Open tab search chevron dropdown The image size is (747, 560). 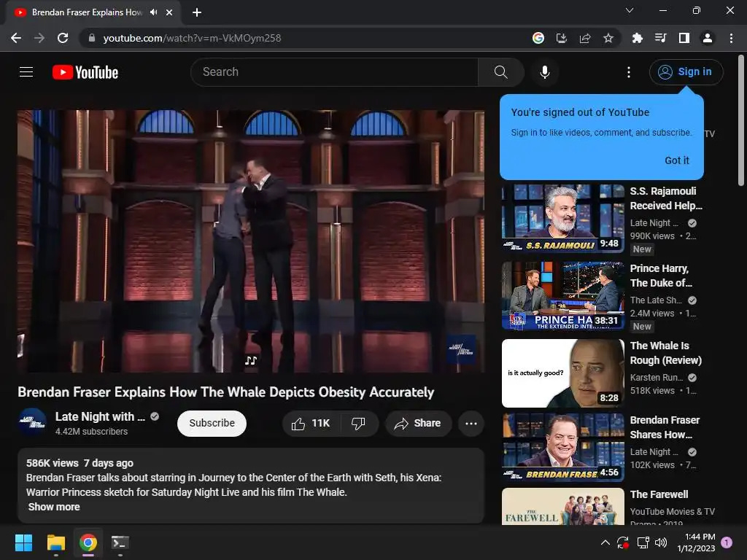pyautogui.click(x=630, y=10)
